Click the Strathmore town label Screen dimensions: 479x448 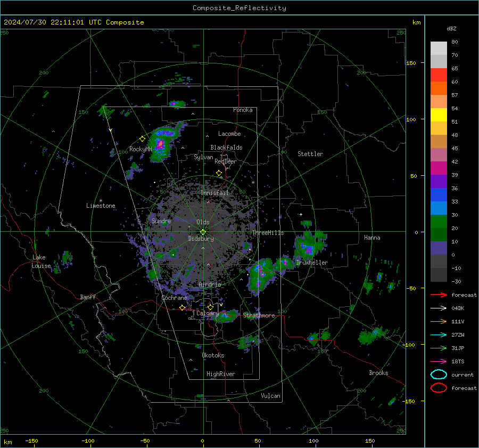[259, 315]
